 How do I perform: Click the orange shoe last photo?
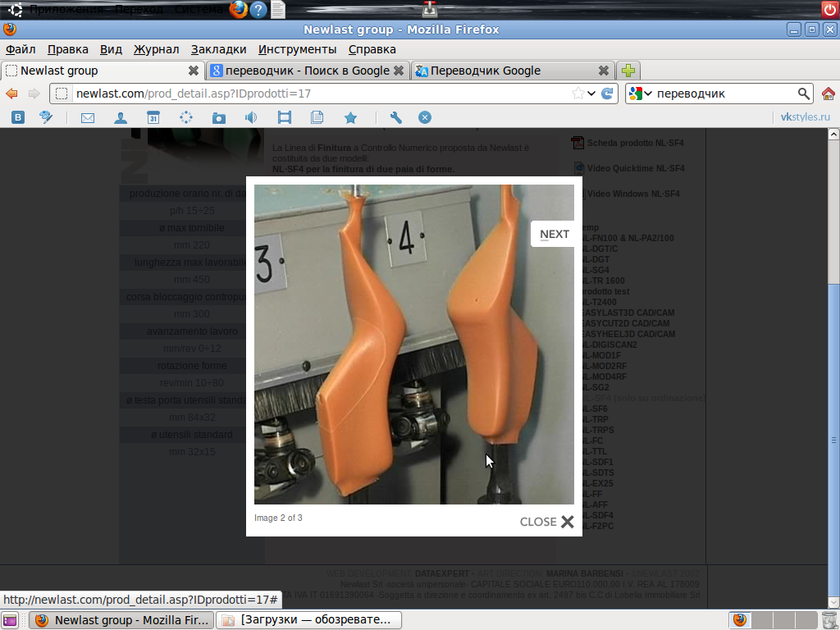pyautogui.click(x=414, y=345)
